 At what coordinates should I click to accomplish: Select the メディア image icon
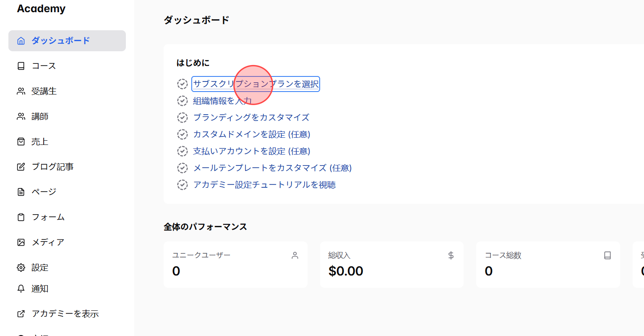(21, 242)
